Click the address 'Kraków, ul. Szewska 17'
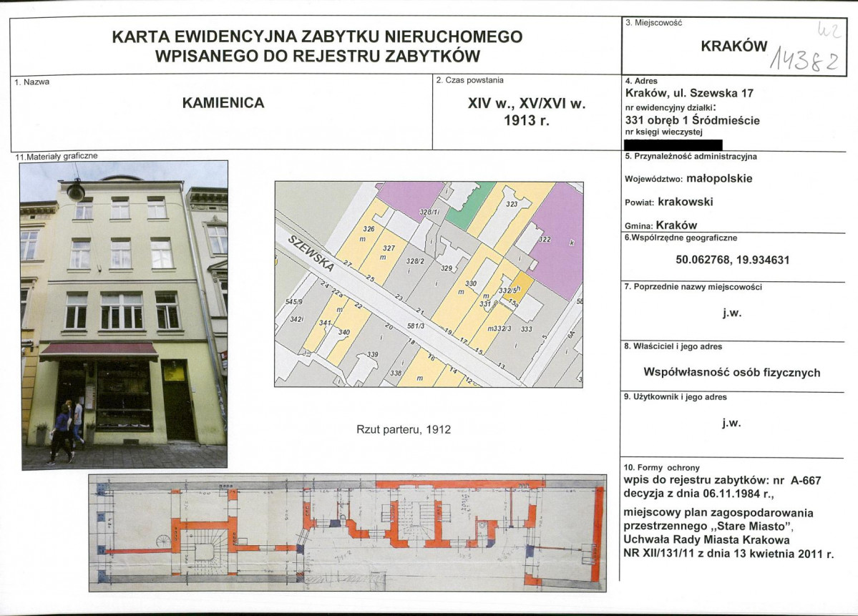Image resolution: width=858 pixels, height=616 pixels. 689,93
